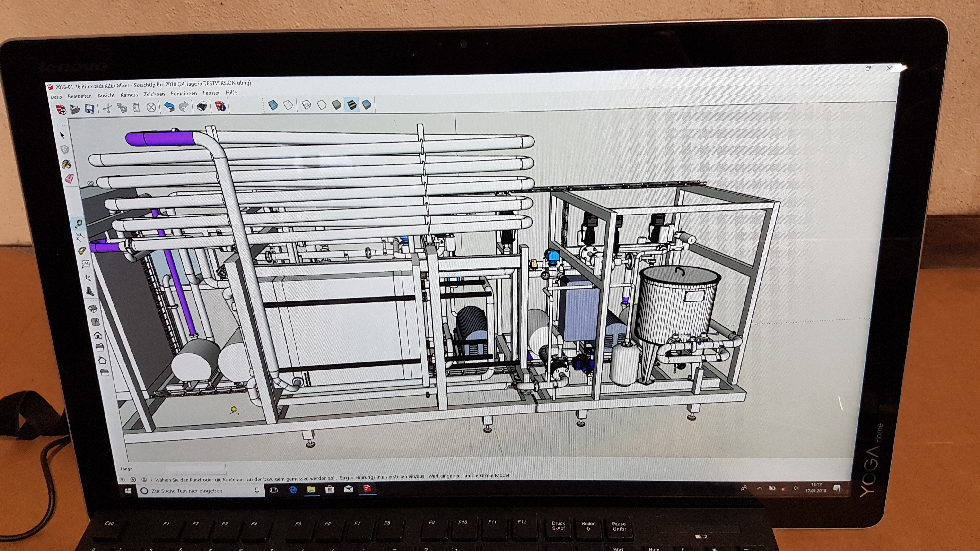Image resolution: width=980 pixels, height=551 pixels.
Task: Switch to Iso view
Action: (x=93, y=309)
